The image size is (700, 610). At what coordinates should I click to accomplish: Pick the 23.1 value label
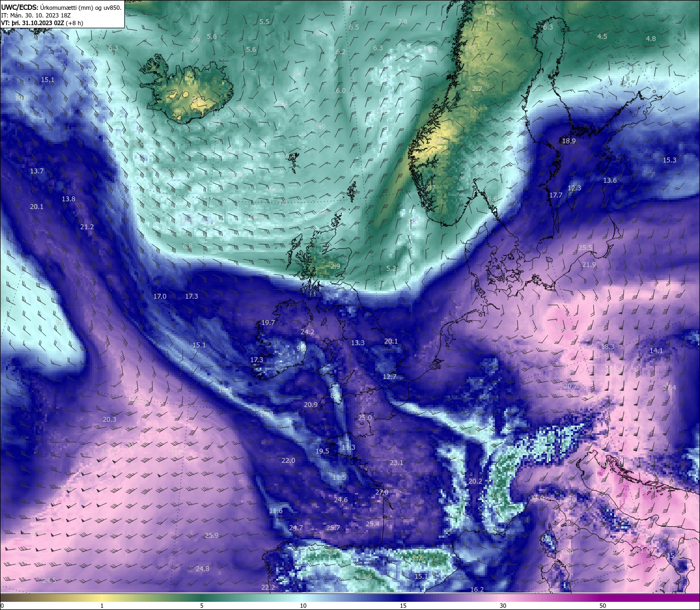click(x=396, y=462)
